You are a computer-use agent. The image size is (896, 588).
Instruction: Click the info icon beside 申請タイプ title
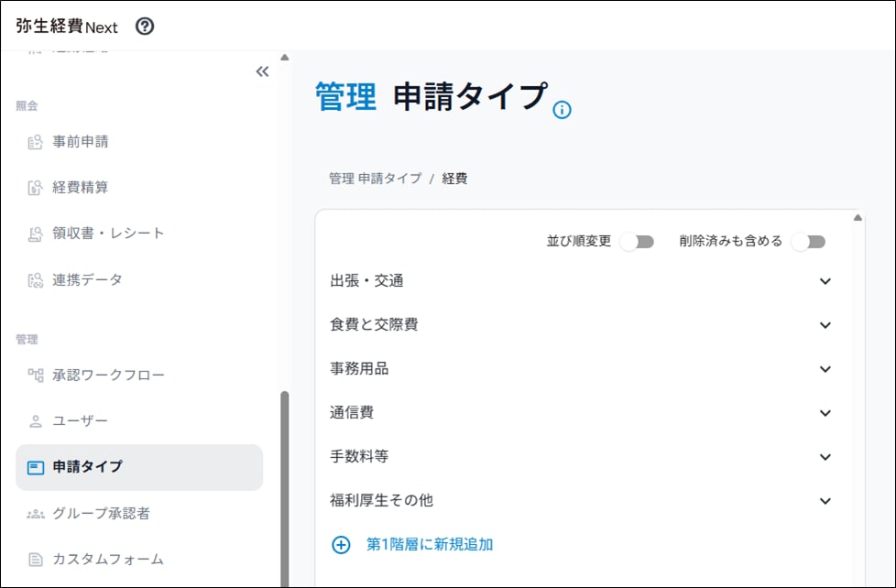point(563,111)
